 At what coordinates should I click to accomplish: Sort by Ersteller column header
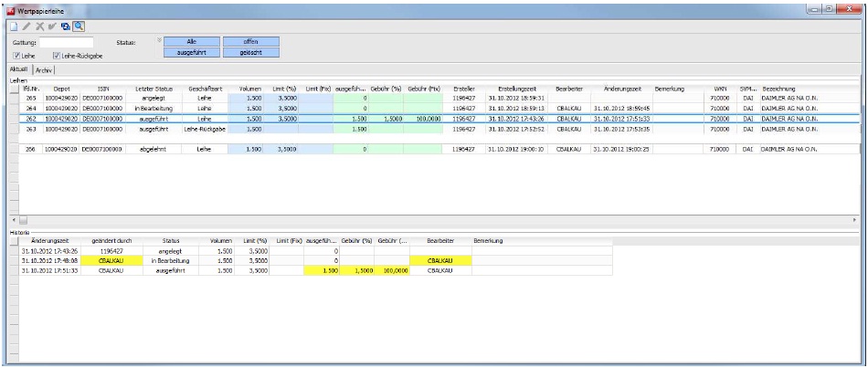pos(463,89)
